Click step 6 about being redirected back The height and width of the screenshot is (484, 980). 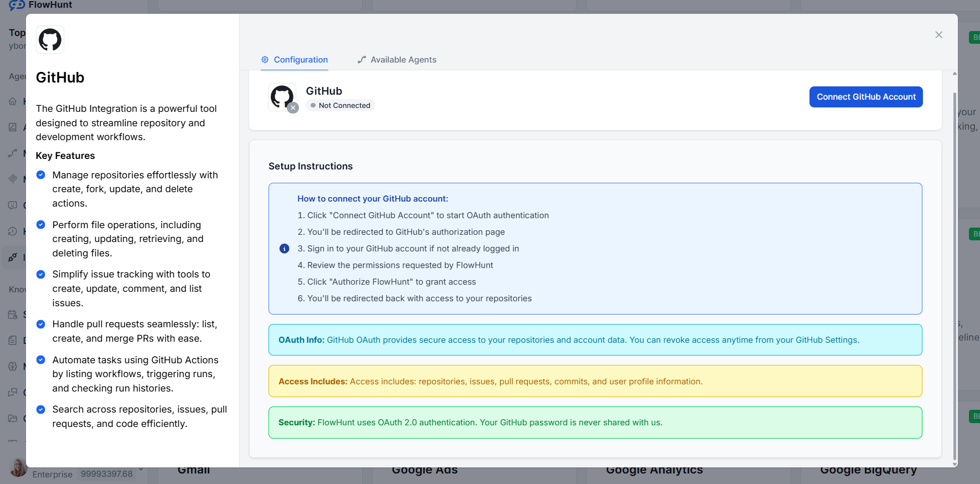tap(414, 298)
